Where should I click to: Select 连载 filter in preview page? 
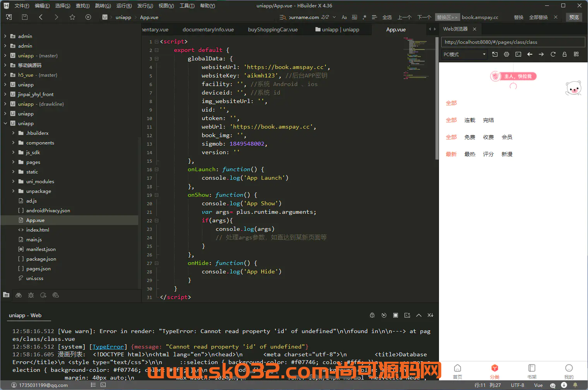pos(470,120)
